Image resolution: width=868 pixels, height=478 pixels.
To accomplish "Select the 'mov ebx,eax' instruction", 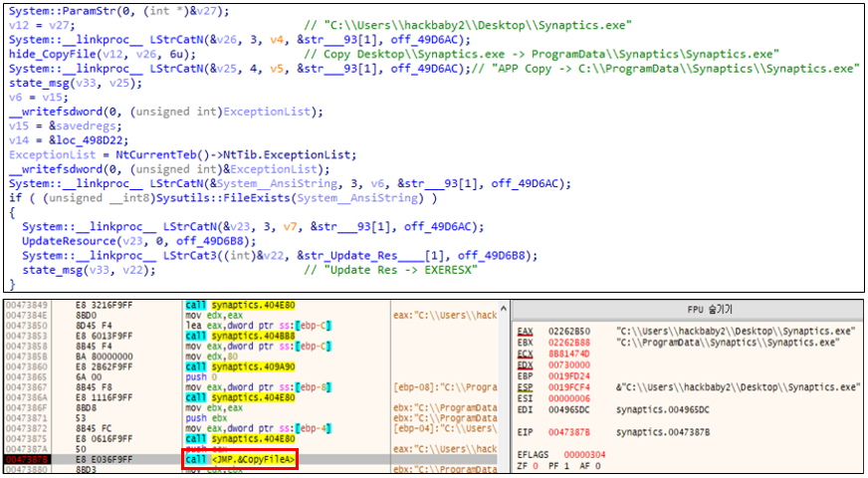I will coord(214,408).
